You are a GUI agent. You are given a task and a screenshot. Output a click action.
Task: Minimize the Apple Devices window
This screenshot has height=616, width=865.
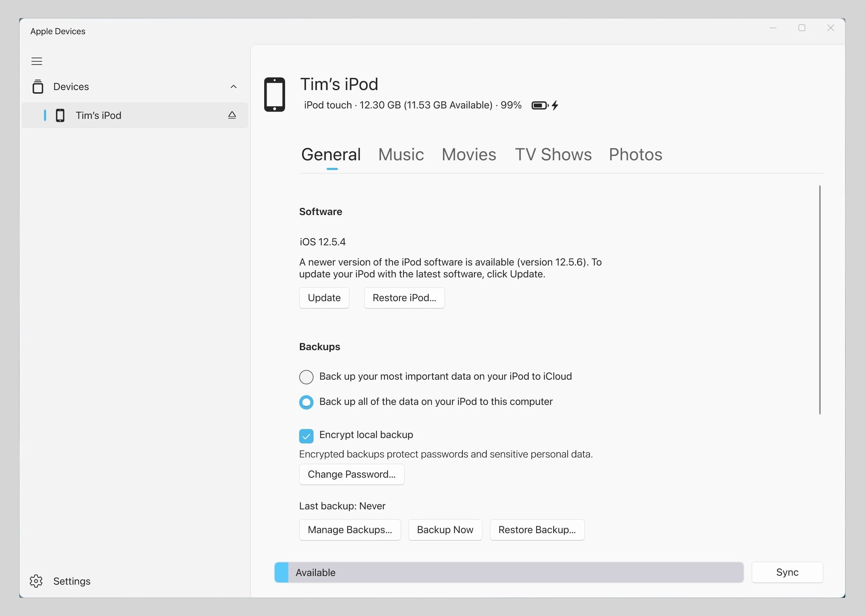click(773, 28)
